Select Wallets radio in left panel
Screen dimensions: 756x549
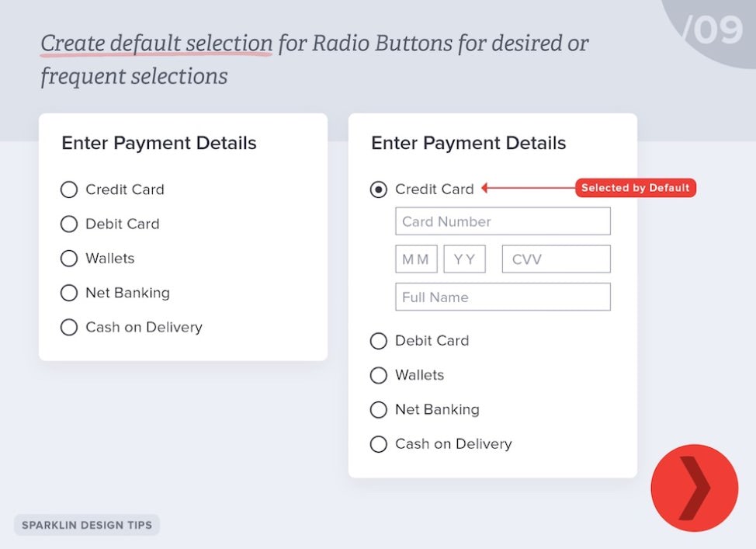69,258
